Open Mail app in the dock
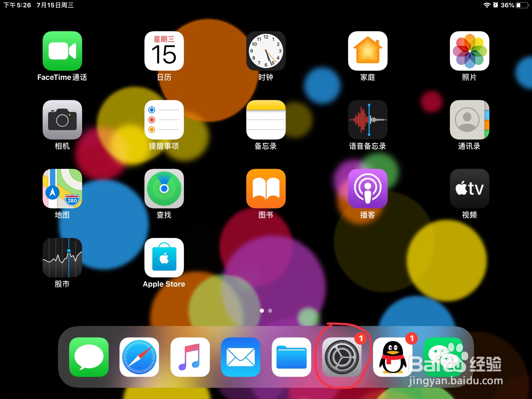The height and width of the screenshot is (399, 532). pos(240,357)
